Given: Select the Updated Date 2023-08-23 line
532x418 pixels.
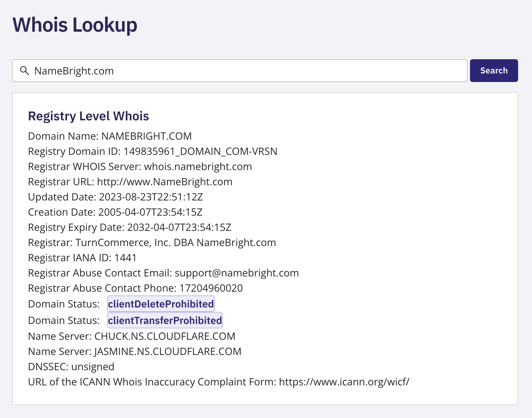Looking at the screenshot, I should pyautogui.click(x=115, y=197).
